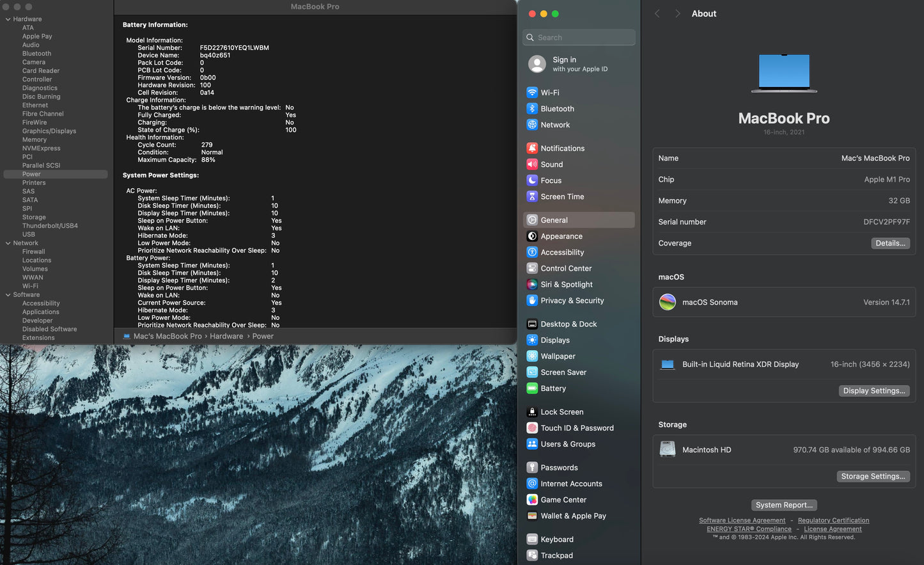The width and height of the screenshot is (924, 565).
Task: Open Game Center icon
Action: click(532, 499)
